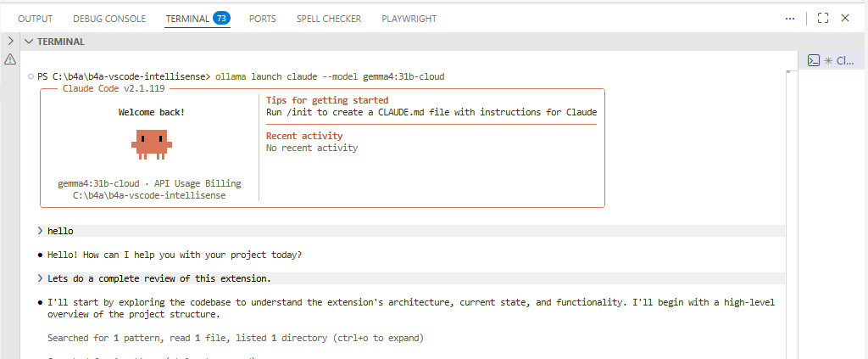Click the C:\b4a\b4a-vscode-intellisense path in welcome box
This screenshot has height=359, width=868.
(149, 195)
